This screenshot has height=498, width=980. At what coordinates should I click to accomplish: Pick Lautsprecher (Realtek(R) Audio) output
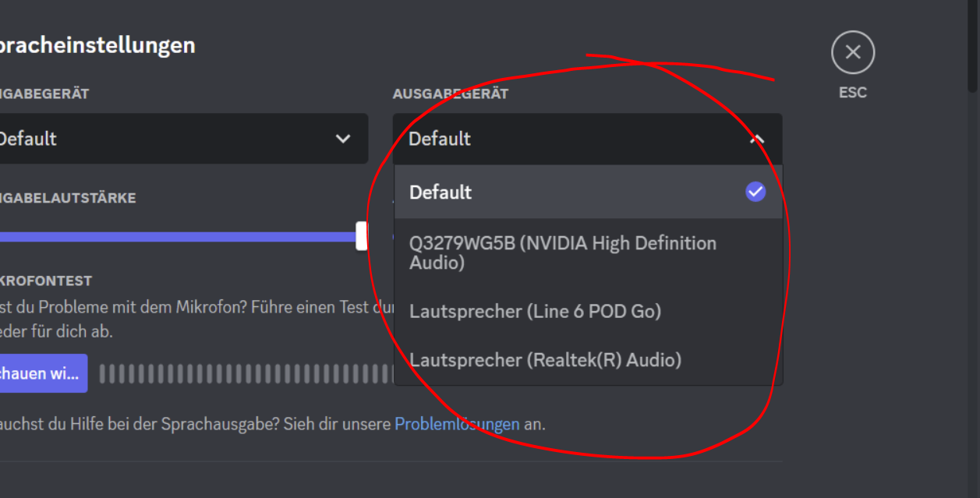(589, 359)
